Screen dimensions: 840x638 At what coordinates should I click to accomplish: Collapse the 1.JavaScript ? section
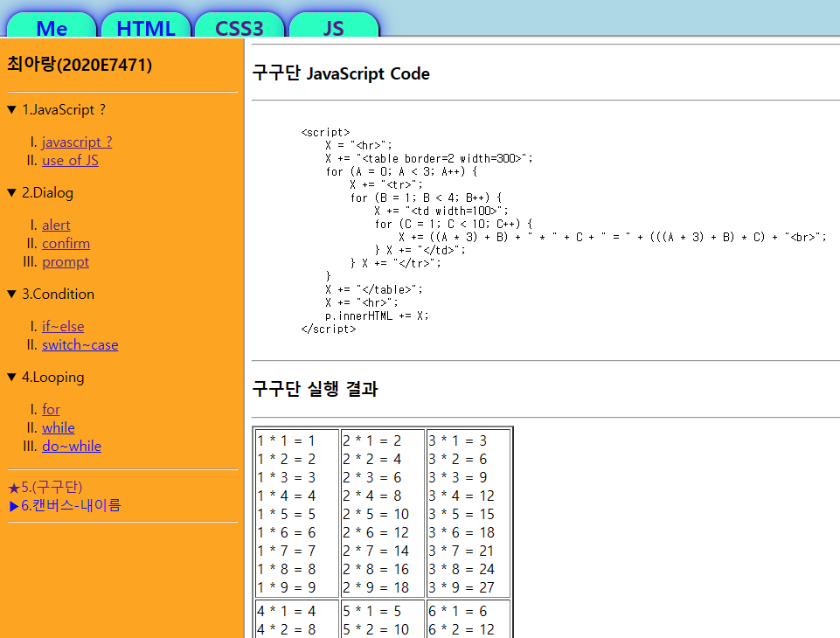pos(56,110)
